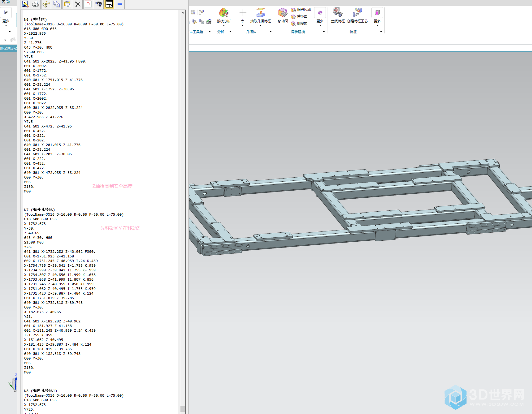Open Extract Geometry Feature (抽取几何特征)
The image size is (532, 414).
click(261, 15)
